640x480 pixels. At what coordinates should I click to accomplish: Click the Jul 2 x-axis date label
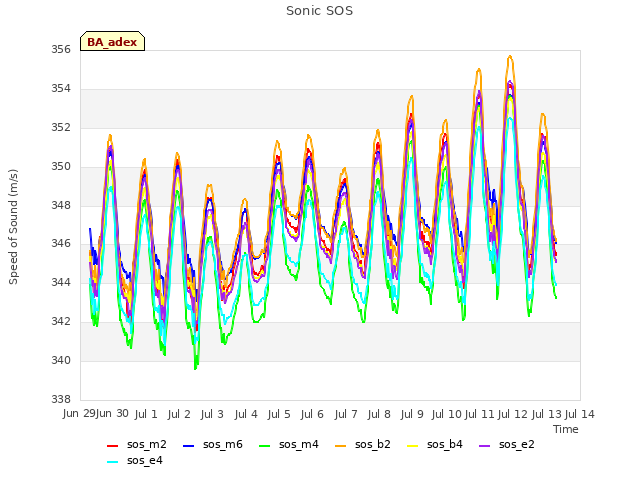[179, 414]
